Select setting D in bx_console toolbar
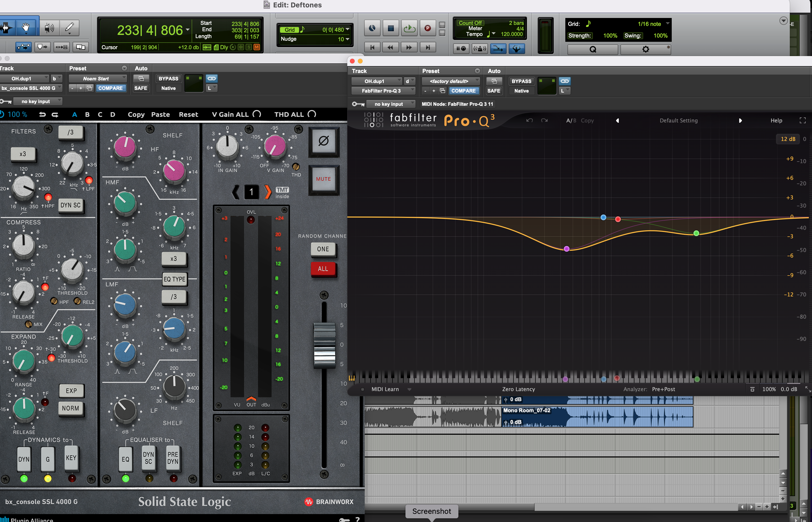The image size is (812, 522). tap(112, 115)
